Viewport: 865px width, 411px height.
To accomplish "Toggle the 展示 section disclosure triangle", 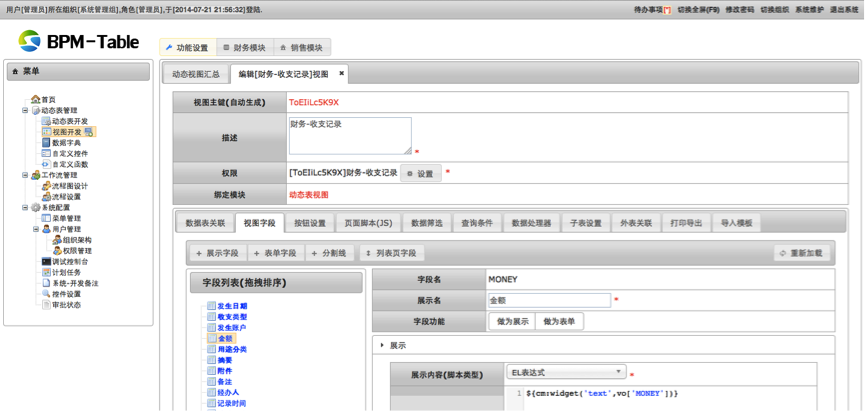I will tap(382, 345).
